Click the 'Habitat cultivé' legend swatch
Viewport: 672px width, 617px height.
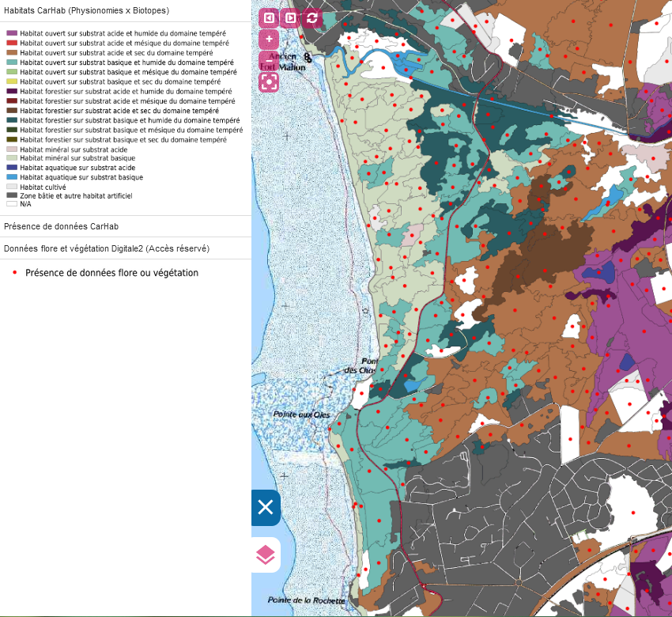coord(12,187)
